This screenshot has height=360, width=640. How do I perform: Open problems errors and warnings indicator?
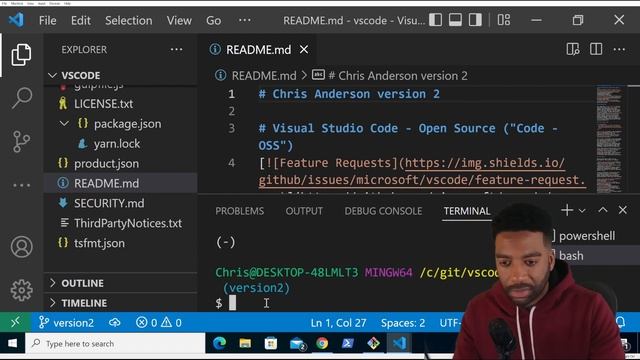pyautogui.click(x=159, y=322)
